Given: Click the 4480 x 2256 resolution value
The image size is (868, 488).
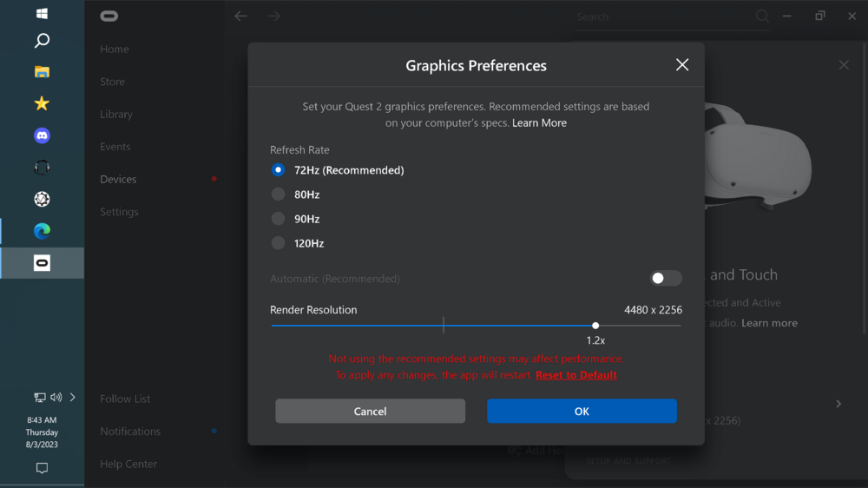Looking at the screenshot, I should point(654,310).
